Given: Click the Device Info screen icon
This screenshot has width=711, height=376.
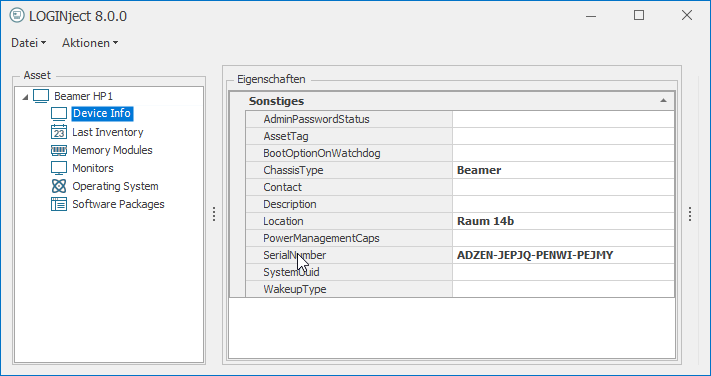Looking at the screenshot, I should pyautogui.click(x=59, y=113).
